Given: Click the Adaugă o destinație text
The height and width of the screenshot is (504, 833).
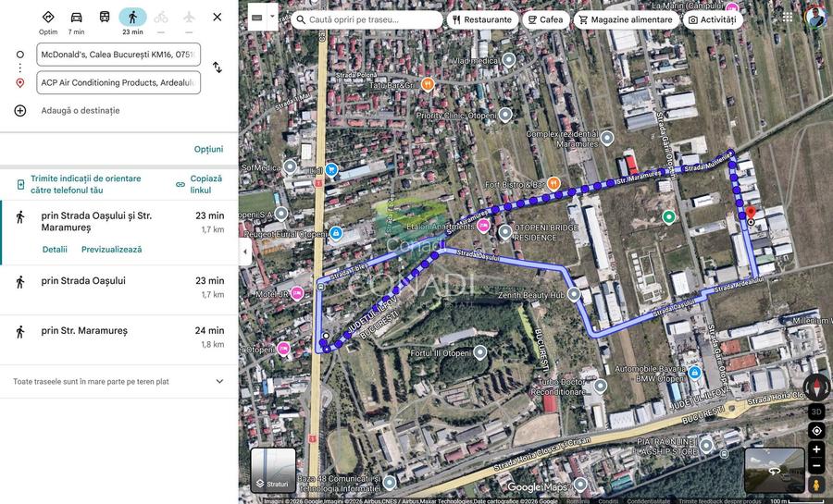Looking at the screenshot, I should coord(81,110).
